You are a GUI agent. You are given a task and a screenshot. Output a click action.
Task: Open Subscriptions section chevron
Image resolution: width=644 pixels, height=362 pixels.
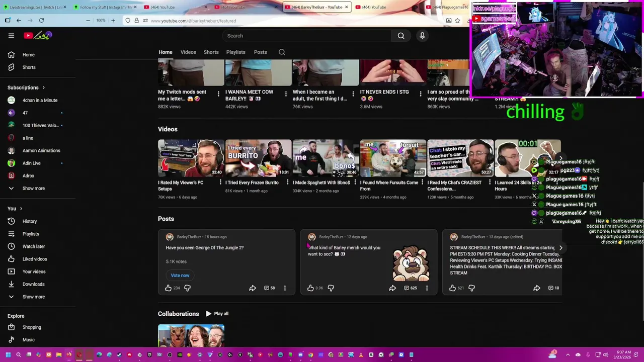pos(43,87)
